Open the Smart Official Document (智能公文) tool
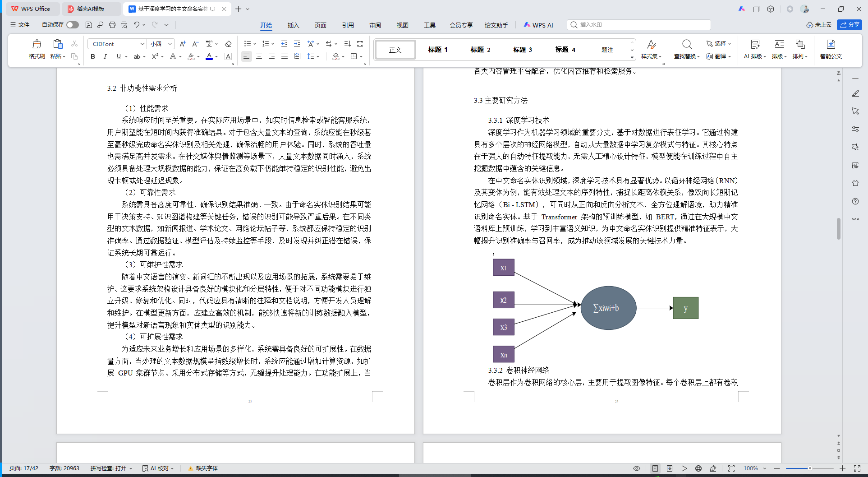The height and width of the screenshot is (477, 868). tap(831, 49)
